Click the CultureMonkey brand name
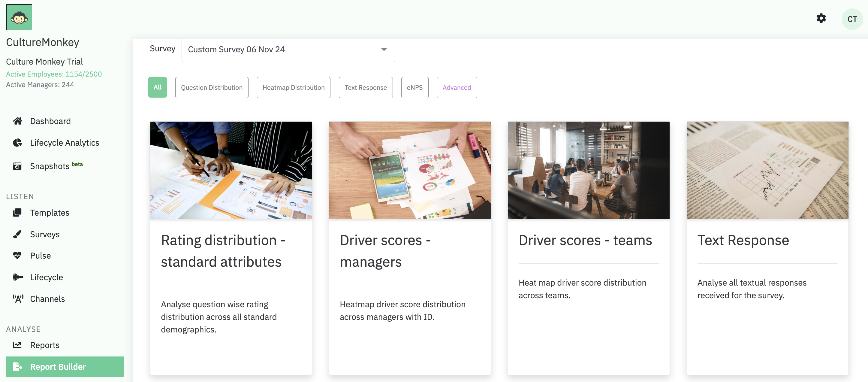868x382 pixels. (42, 42)
